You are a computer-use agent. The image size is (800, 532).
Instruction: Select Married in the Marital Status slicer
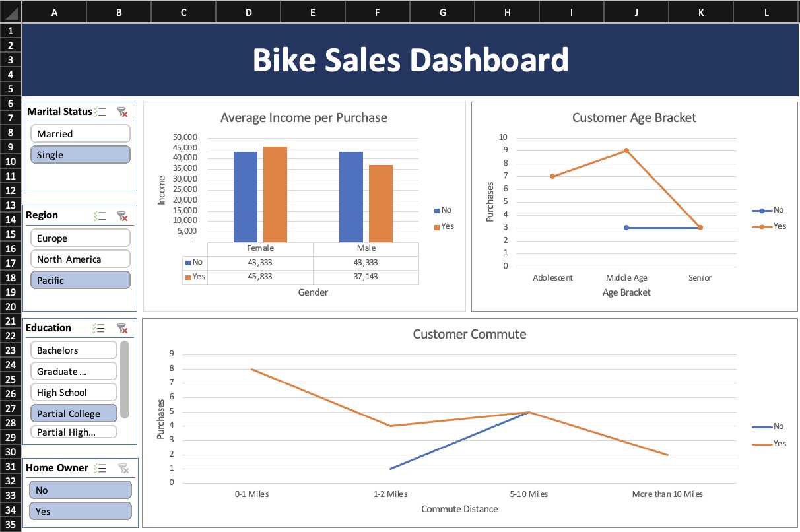pyautogui.click(x=80, y=134)
